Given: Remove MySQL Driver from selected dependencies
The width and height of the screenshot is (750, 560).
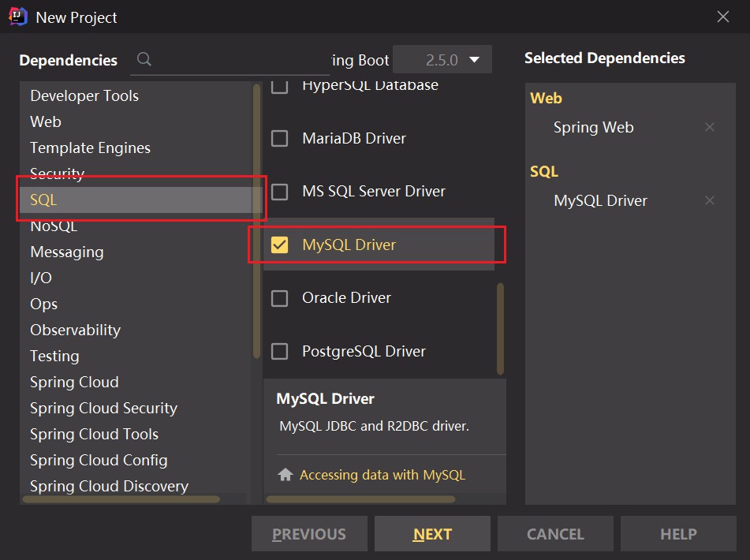Looking at the screenshot, I should 709,200.
